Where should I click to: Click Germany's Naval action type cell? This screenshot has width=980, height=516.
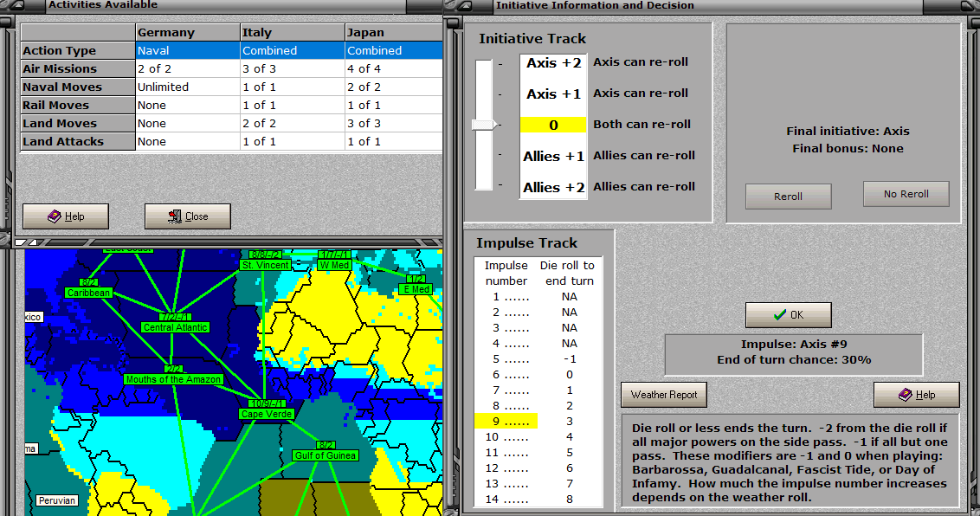[188, 50]
